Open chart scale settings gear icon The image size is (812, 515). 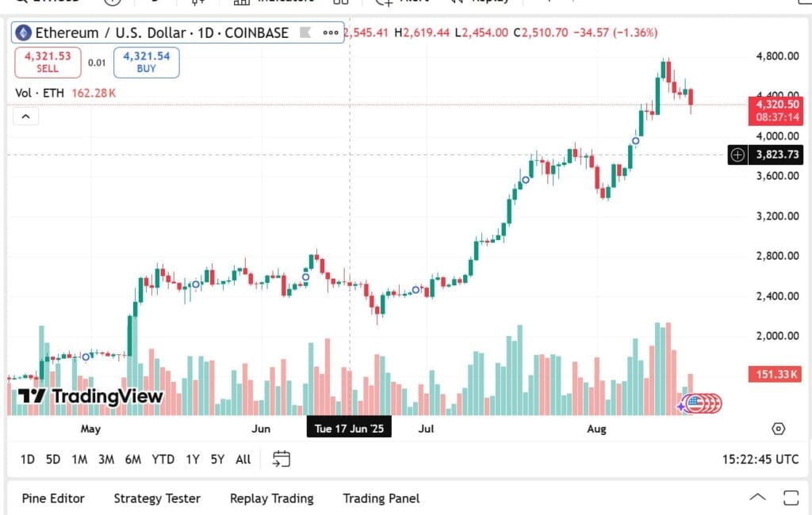click(x=778, y=429)
